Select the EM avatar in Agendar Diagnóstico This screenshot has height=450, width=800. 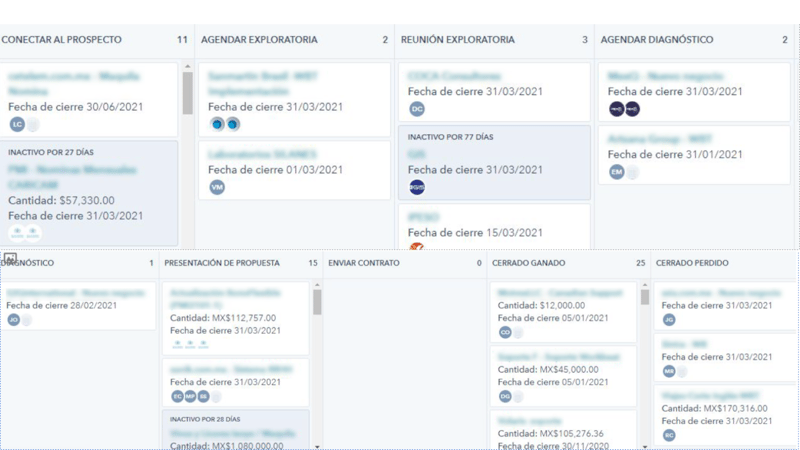click(617, 172)
